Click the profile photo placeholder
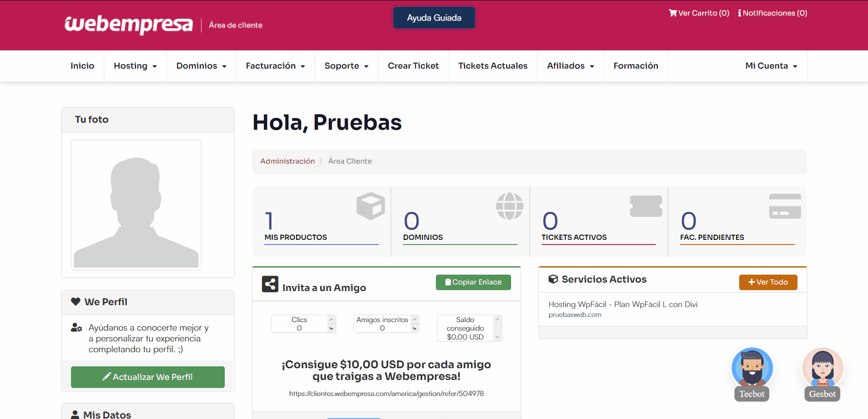868x419 pixels. [x=136, y=205]
